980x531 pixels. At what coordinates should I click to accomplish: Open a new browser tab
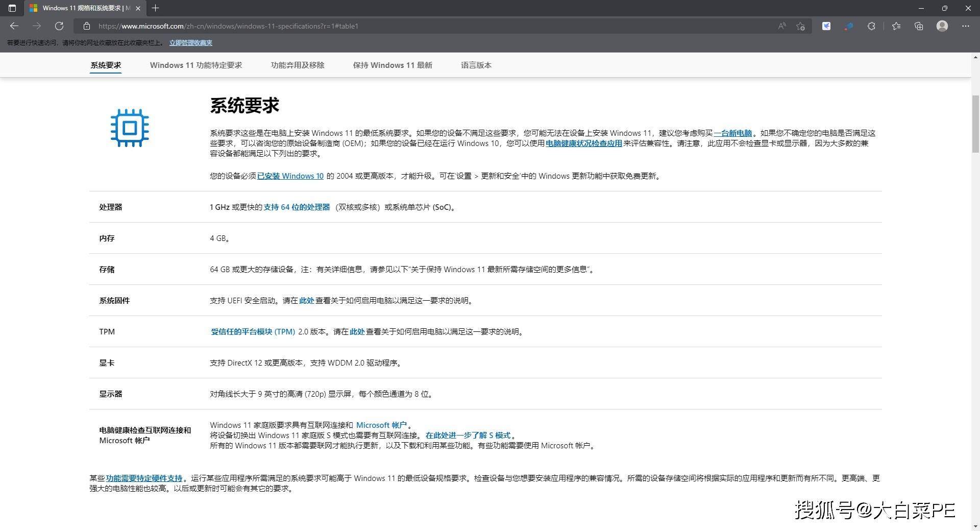tap(156, 8)
